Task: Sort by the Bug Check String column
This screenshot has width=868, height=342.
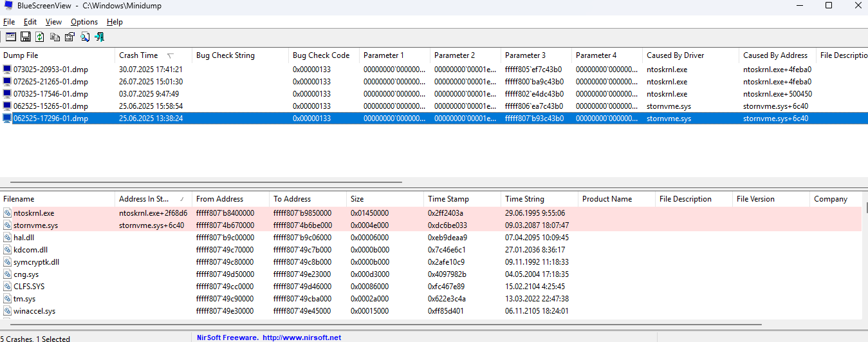Action: click(241, 55)
